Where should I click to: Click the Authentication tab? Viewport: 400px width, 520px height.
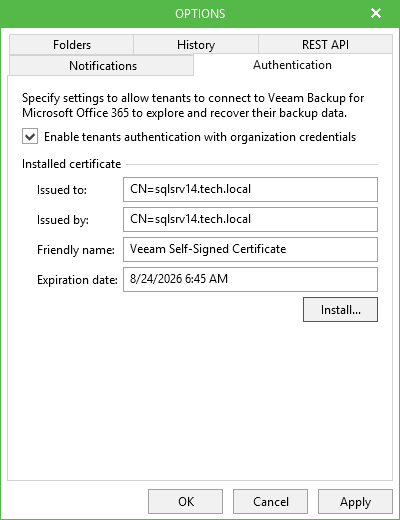click(293, 65)
